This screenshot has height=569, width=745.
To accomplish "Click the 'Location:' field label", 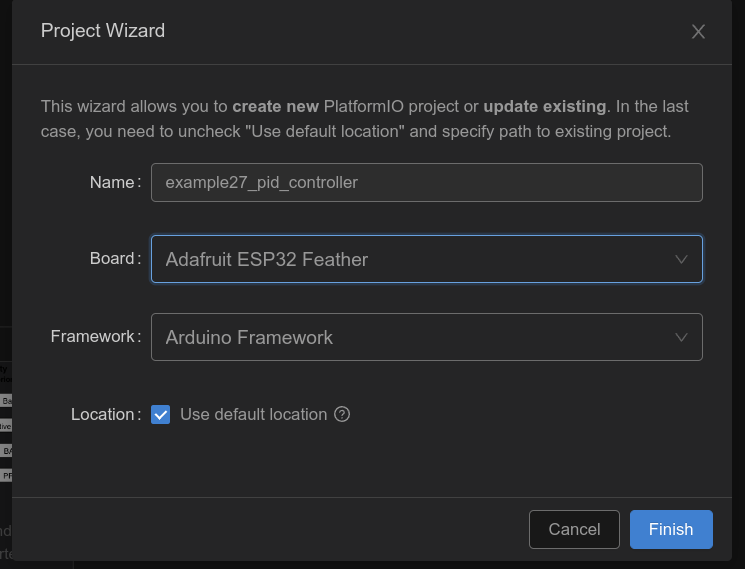I will coord(105,414).
